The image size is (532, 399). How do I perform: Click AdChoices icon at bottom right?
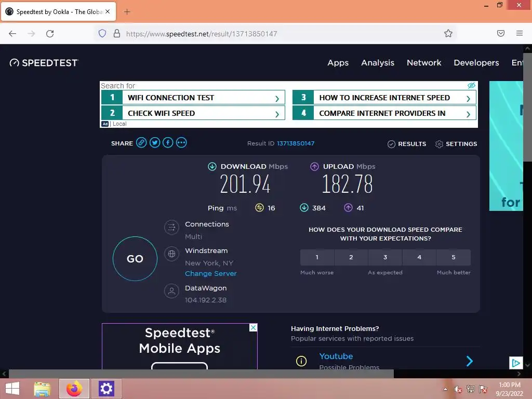[x=516, y=363]
